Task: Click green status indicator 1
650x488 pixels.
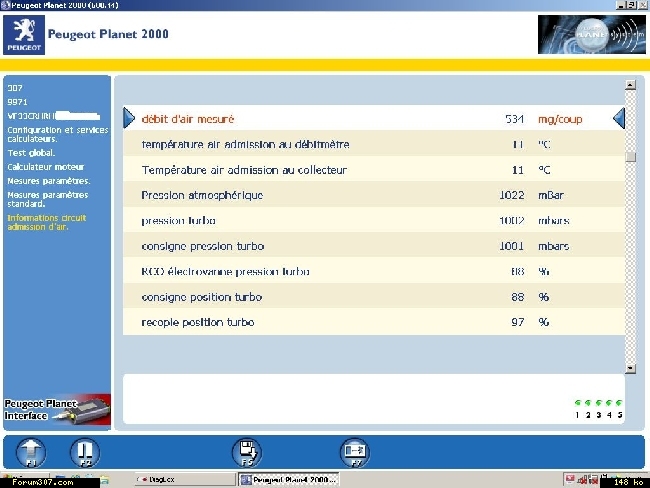Action: 577,403
